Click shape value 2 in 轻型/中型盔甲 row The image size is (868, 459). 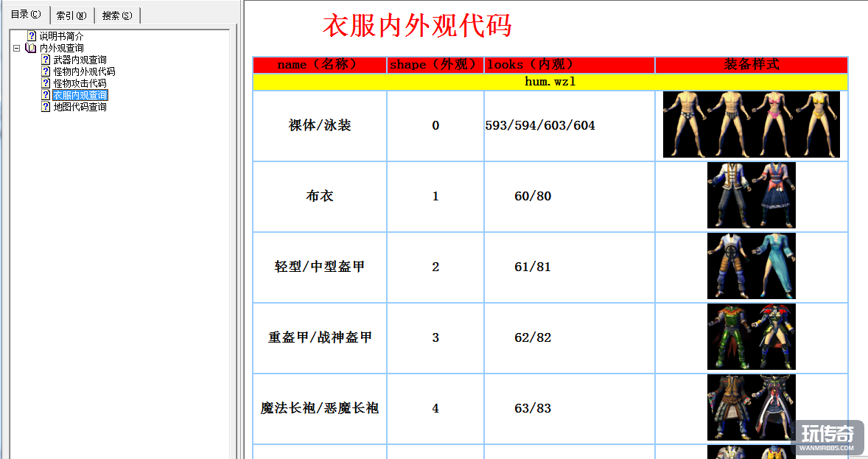[x=435, y=267]
